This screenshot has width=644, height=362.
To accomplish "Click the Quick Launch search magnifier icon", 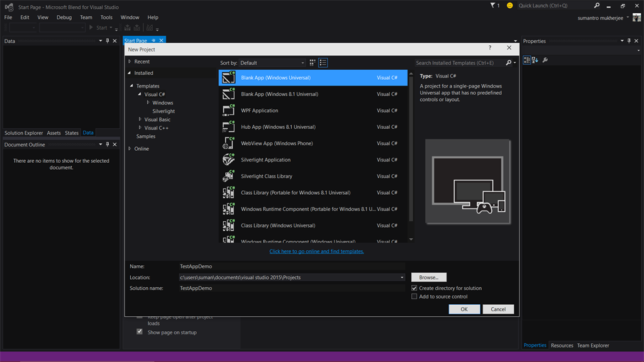I will (597, 5).
